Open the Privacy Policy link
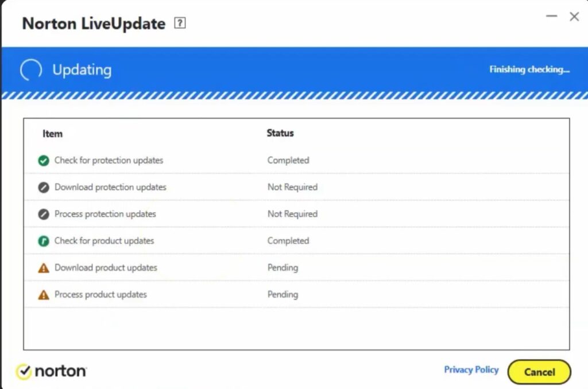The height and width of the screenshot is (389, 588). pos(471,370)
